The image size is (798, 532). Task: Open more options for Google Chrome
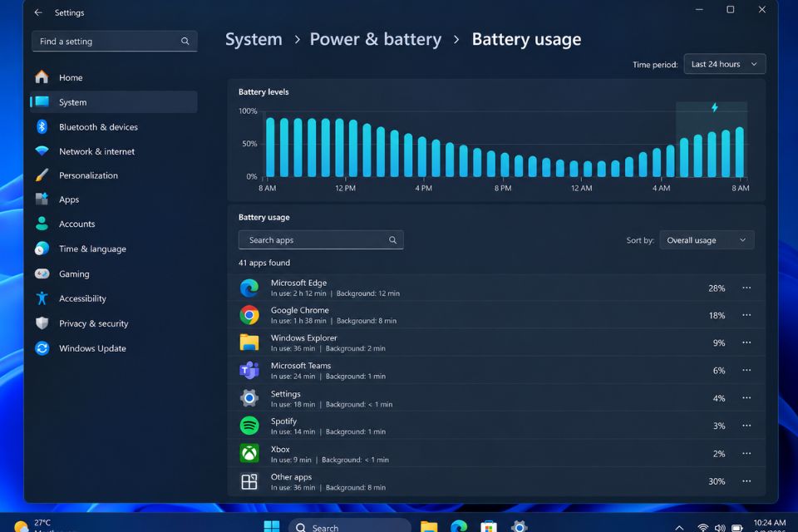pyautogui.click(x=746, y=315)
